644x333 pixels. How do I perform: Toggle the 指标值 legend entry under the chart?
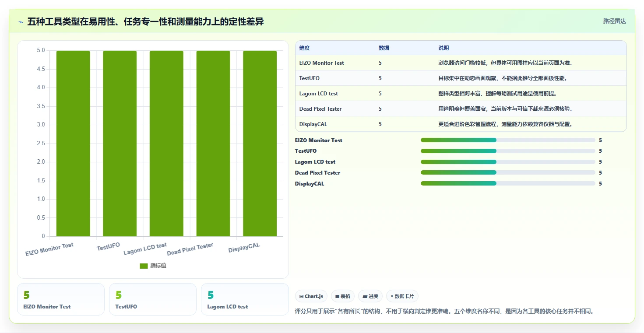click(153, 266)
